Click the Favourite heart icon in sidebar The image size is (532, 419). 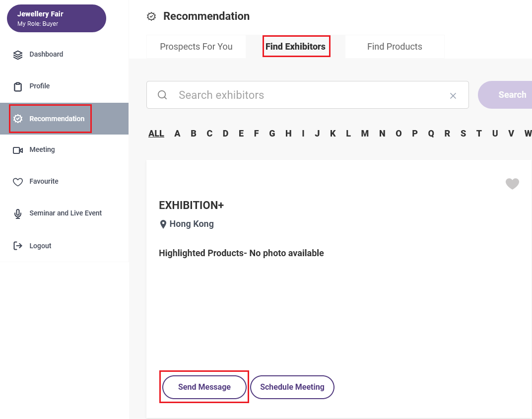18,182
